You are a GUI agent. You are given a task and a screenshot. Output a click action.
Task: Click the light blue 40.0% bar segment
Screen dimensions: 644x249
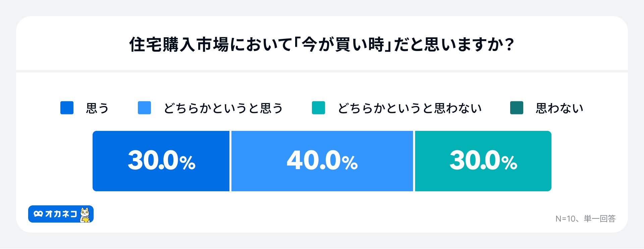tap(322, 161)
